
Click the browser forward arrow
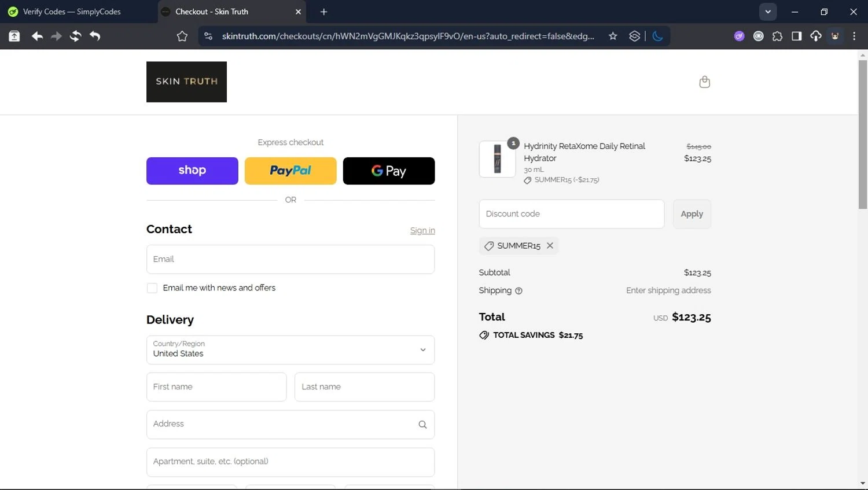(x=56, y=36)
